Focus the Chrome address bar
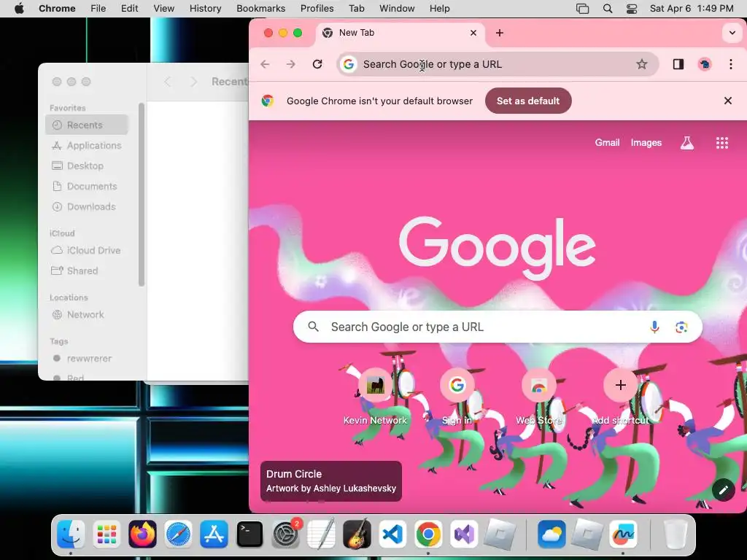747x560 pixels. [x=498, y=64]
